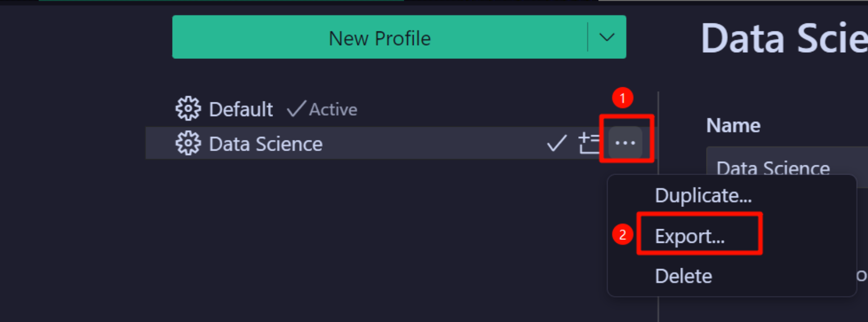Click the separator line inside New Profile button
This screenshot has height=322, width=868.
(588, 37)
